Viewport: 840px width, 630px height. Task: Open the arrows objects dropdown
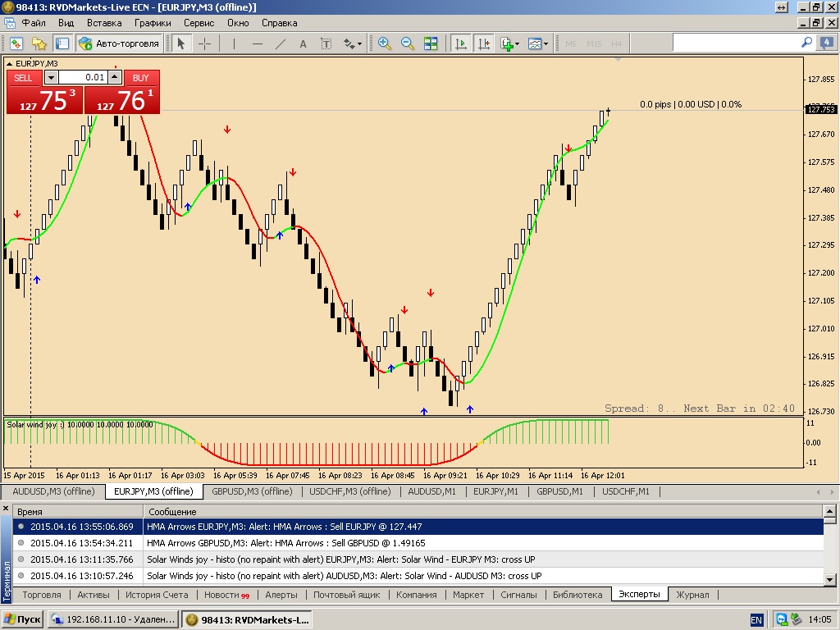pos(353,43)
